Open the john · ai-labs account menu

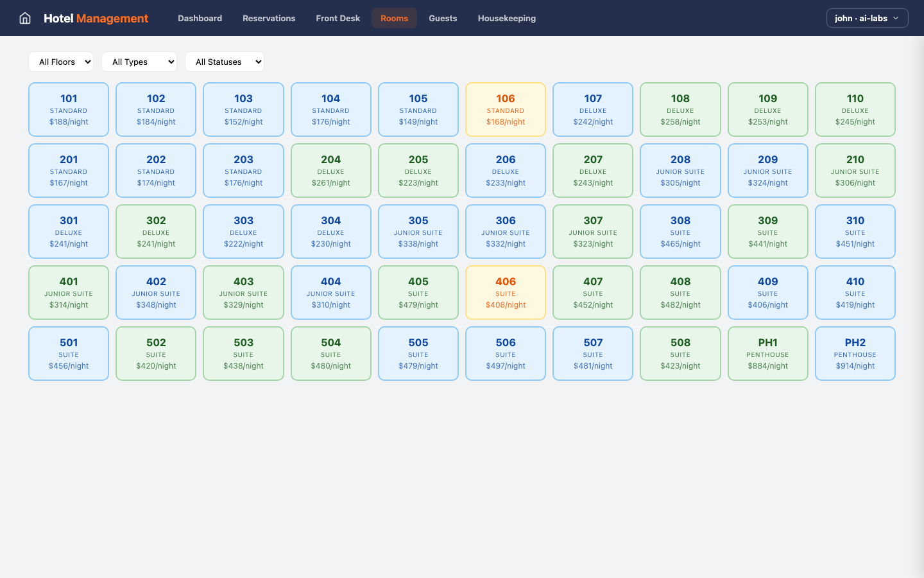867,18
